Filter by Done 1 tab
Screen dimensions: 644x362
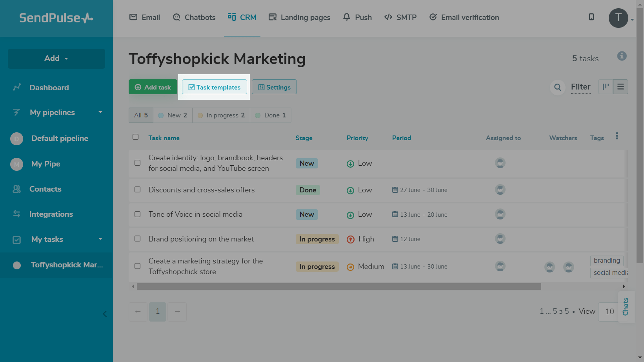click(x=271, y=115)
